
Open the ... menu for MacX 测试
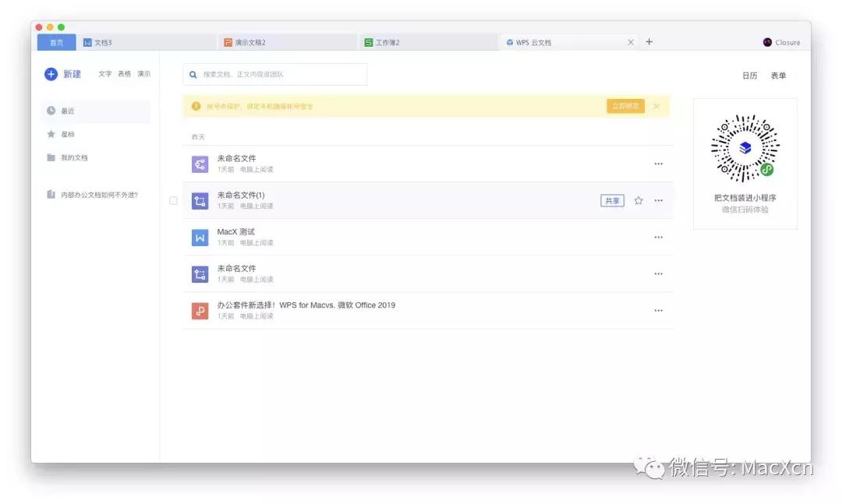[x=659, y=237]
